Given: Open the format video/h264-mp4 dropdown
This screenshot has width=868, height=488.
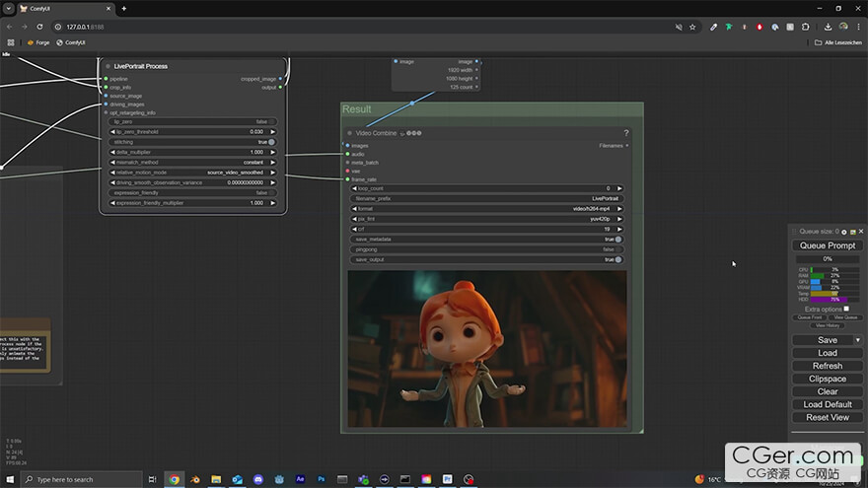Looking at the screenshot, I should click(486, 209).
